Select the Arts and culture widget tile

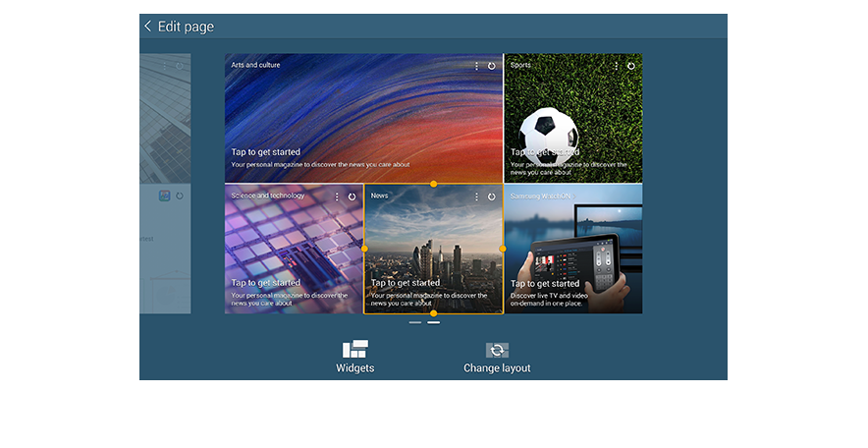pos(363,118)
